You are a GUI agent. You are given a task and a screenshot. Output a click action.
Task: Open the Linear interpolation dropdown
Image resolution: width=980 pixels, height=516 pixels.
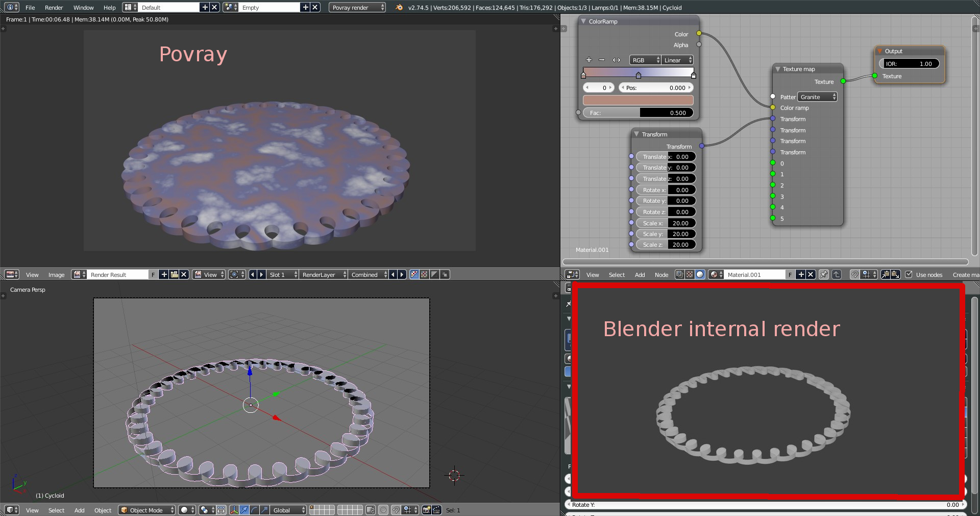pyautogui.click(x=677, y=60)
